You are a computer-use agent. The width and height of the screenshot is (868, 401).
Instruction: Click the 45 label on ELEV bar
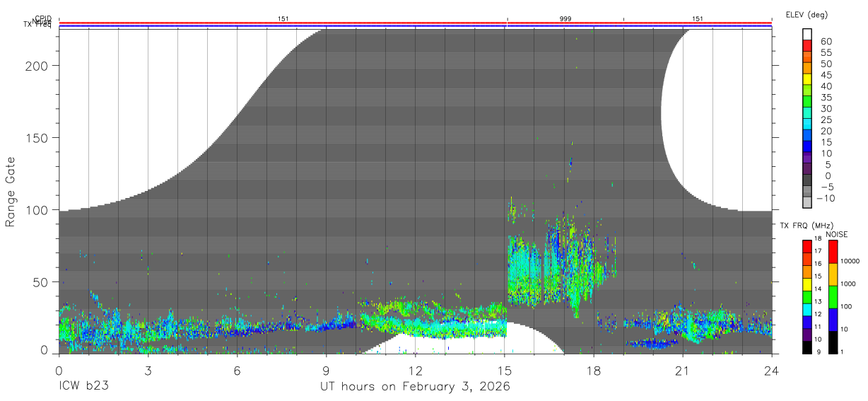[826, 75]
